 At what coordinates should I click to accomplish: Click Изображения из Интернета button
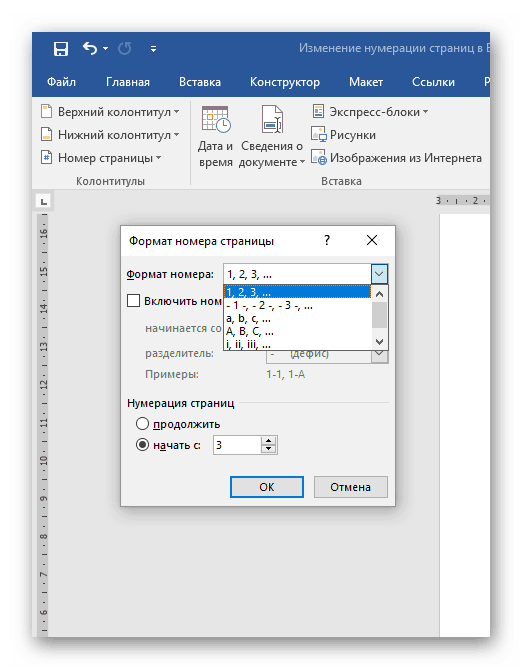pos(396,158)
